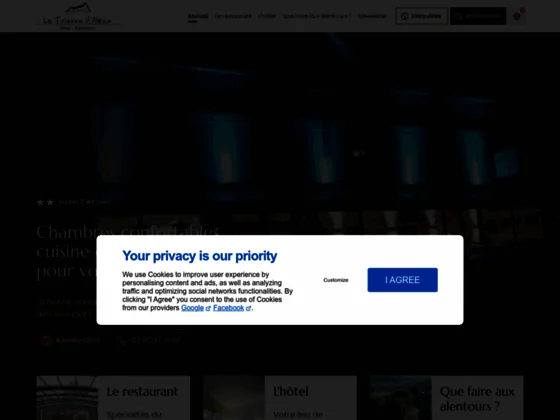Open the Le restaurant card thumbnail
560x420 pixels.
pyautogui.click(x=67, y=398)
